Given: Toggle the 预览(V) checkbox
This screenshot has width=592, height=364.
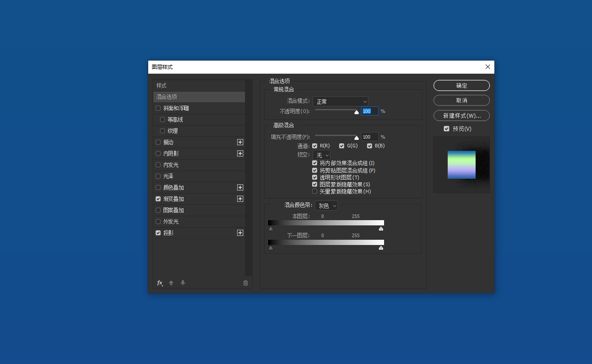Looking at the screenshot, I should click(446, 129).
